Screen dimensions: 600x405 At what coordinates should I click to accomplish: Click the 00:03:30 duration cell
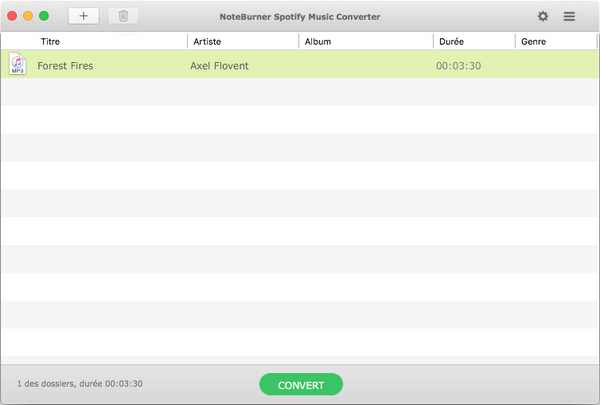point(458,66)
